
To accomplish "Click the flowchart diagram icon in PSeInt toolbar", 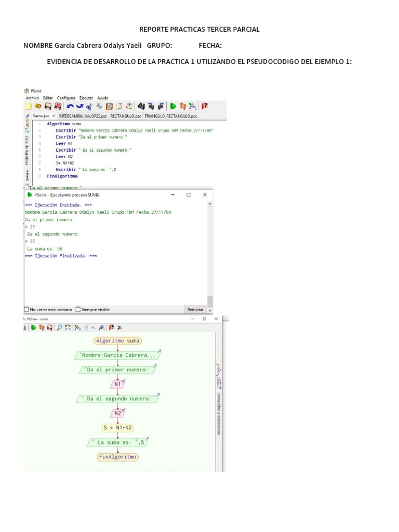I will (x=193, y=106).
